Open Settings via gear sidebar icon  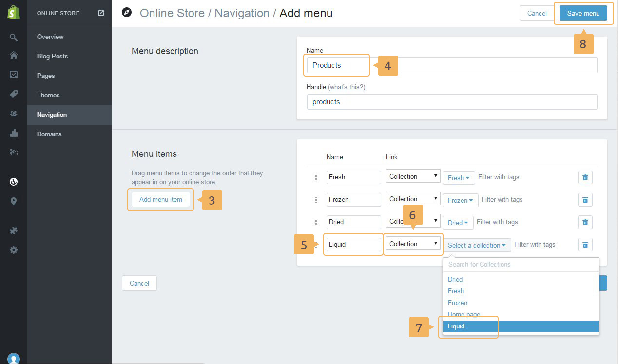tap(14, 250)
